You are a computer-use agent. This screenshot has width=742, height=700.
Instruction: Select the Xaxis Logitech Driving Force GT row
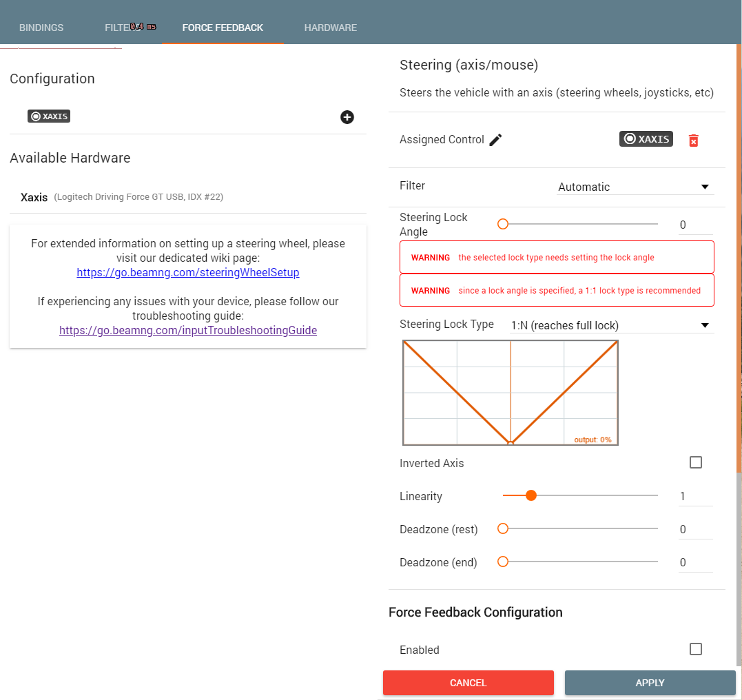pyautogui.click(x=188, y=197)
